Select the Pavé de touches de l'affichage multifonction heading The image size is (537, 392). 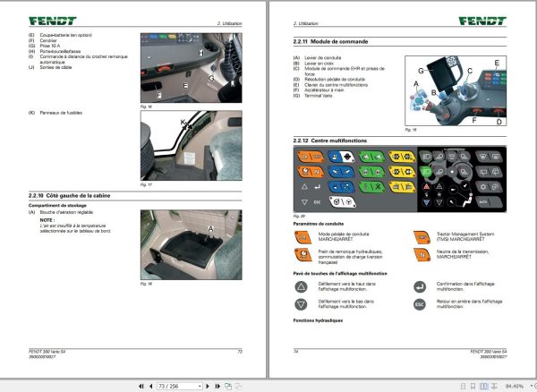(x=340, y=274)
